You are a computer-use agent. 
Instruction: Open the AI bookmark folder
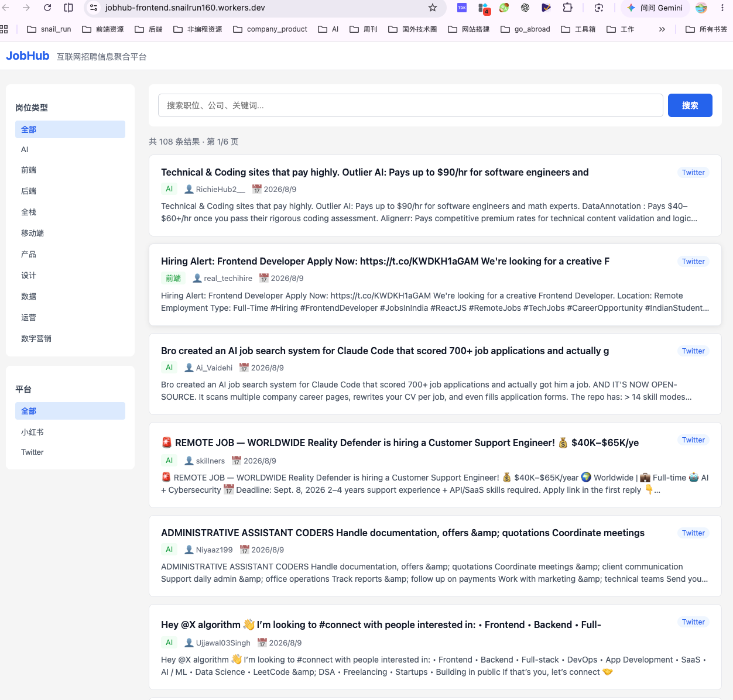(x=328, y=29)
